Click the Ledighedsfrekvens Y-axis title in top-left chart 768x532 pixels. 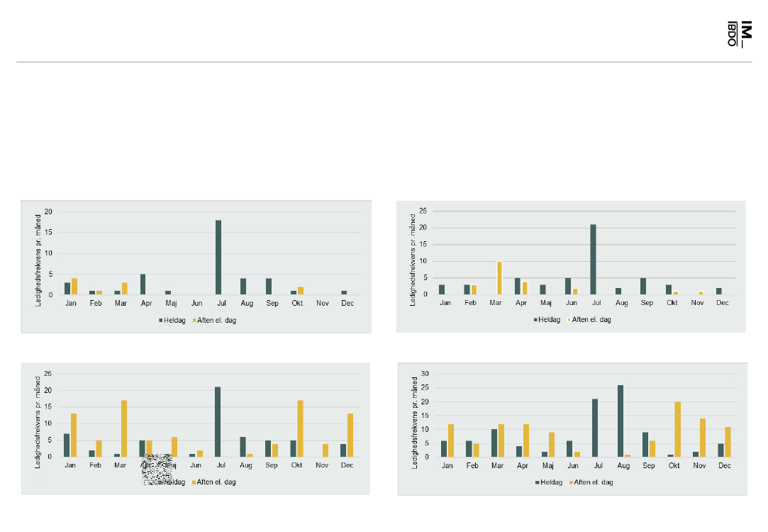38,260
